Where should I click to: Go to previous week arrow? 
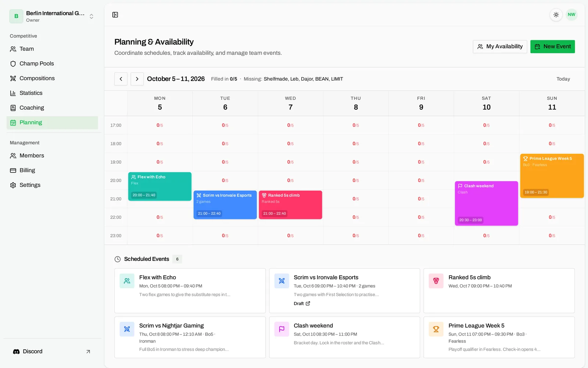[x=121, y=79]
